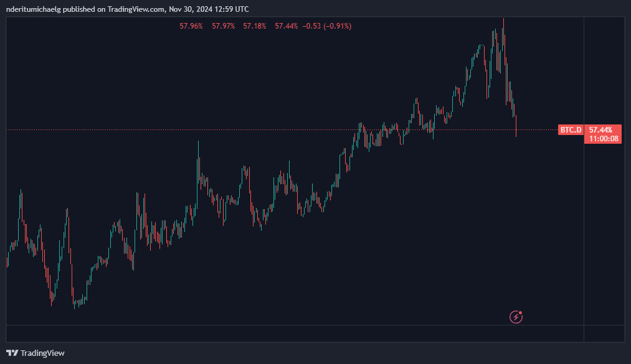Image resolution: width=631 pixels, height=364 pixels.
Task: Click the header text 'nderitumichaelg published on TradingView.com'
Action: point(85,9)
